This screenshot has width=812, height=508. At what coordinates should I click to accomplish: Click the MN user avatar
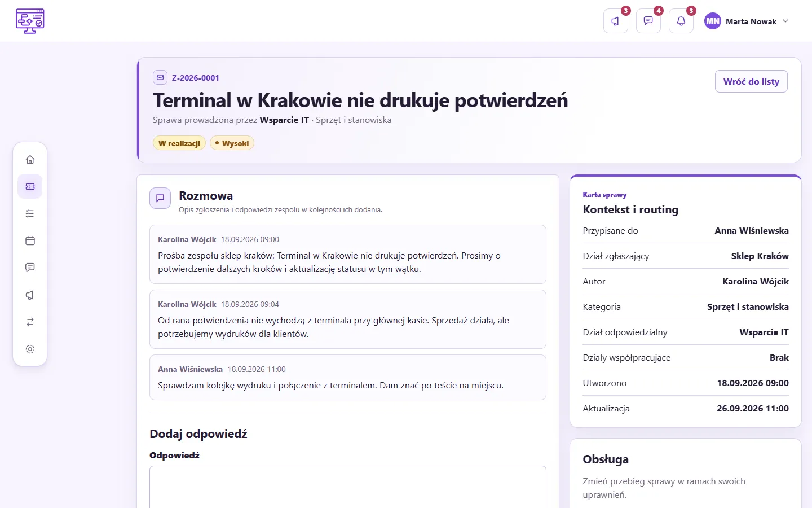(x=713, y=21)
